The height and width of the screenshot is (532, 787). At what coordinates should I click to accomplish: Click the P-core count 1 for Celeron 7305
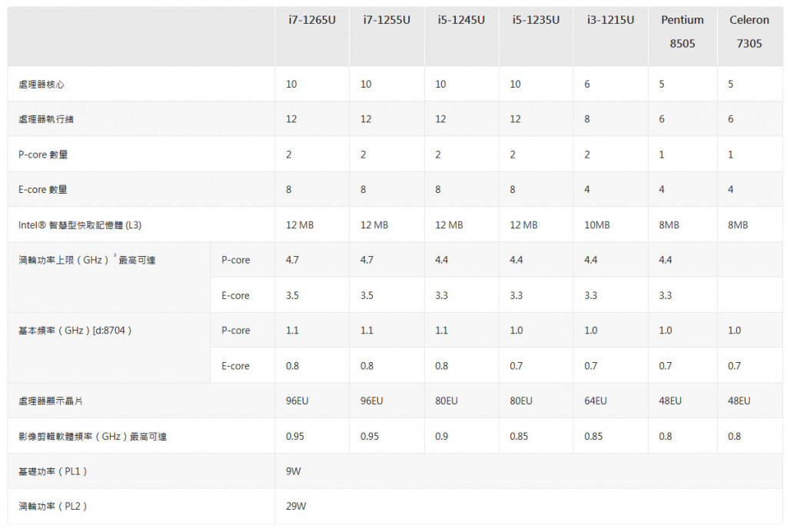click(x=731, y=155)
